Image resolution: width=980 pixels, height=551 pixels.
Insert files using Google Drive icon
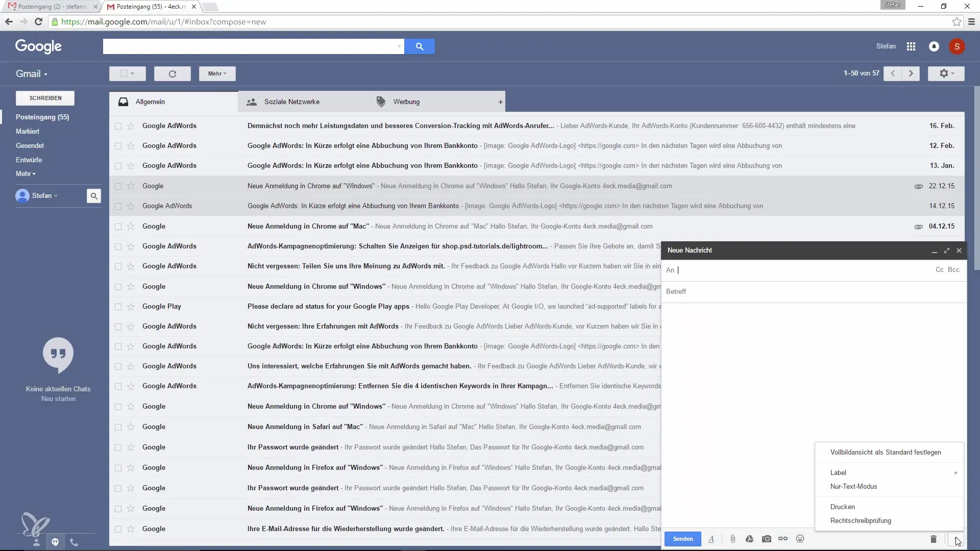pyautogui.click(x=749, y=539)
